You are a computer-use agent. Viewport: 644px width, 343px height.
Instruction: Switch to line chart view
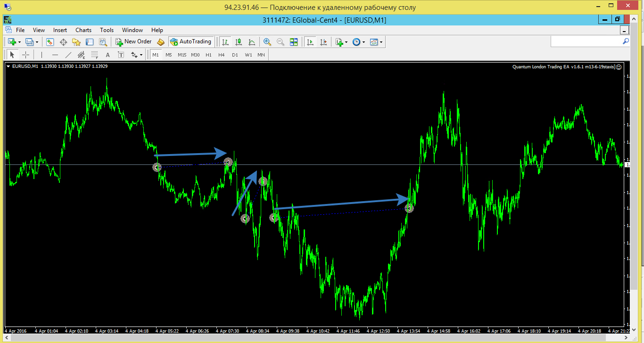tap(252, 42)
